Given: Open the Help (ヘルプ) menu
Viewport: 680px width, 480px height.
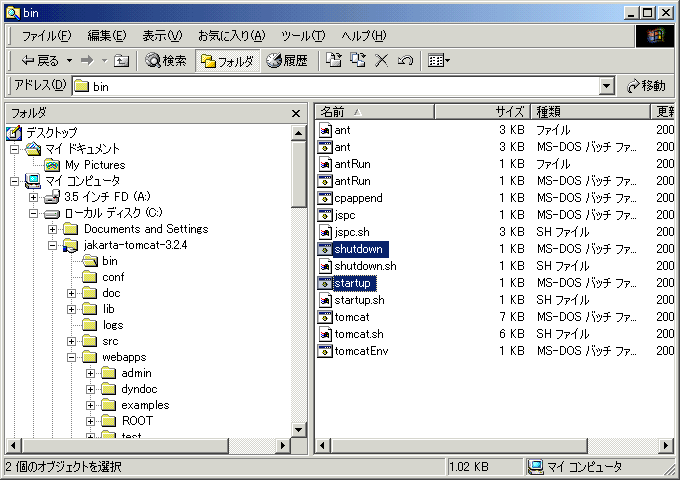Looking at the screenshot, I should click(x=363, y=36).
